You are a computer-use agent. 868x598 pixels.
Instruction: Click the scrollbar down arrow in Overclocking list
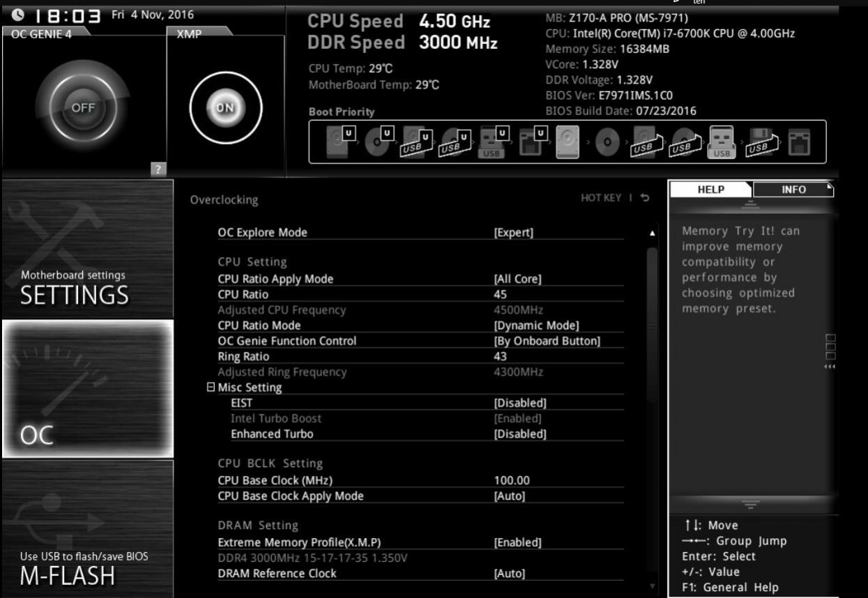coord(653,586)
